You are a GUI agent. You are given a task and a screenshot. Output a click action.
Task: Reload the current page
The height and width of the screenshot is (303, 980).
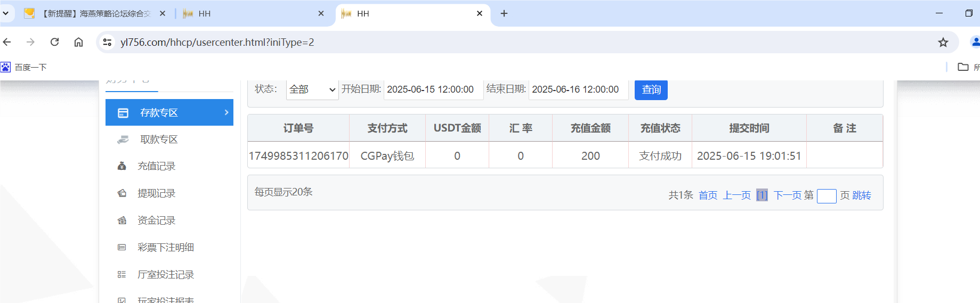pos(54,42)
